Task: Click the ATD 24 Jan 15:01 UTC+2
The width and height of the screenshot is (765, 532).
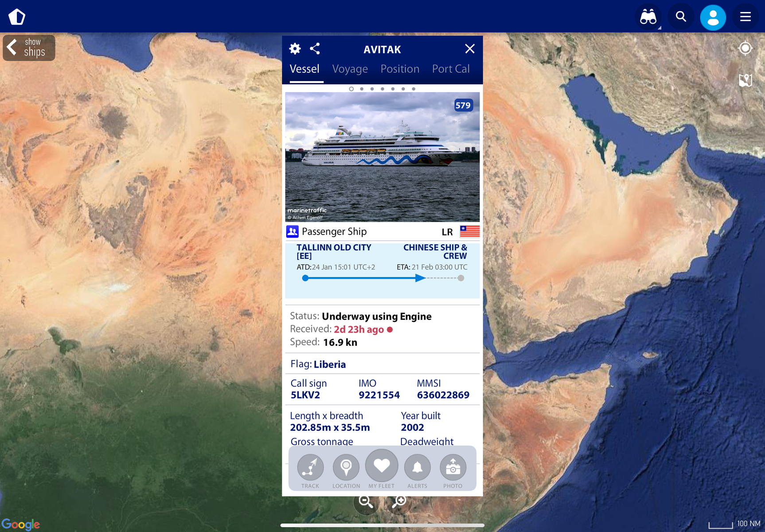Action: (336, 267)
